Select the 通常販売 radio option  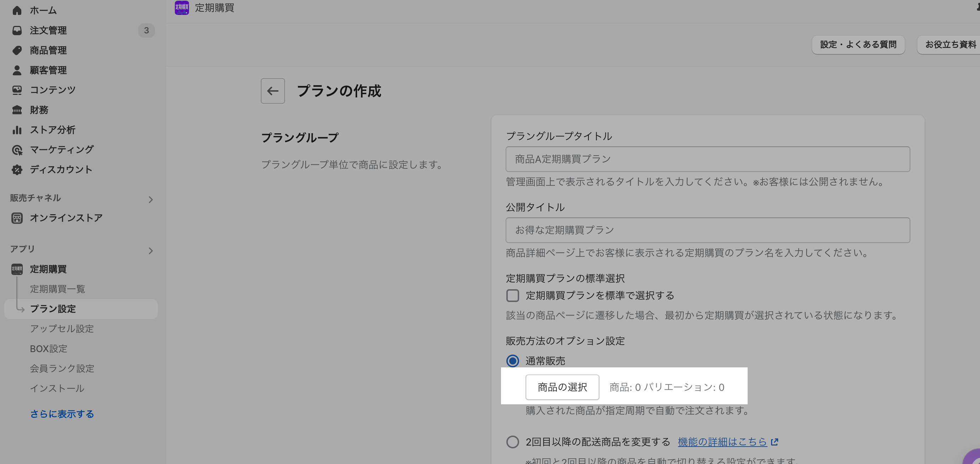pos(512,361)
